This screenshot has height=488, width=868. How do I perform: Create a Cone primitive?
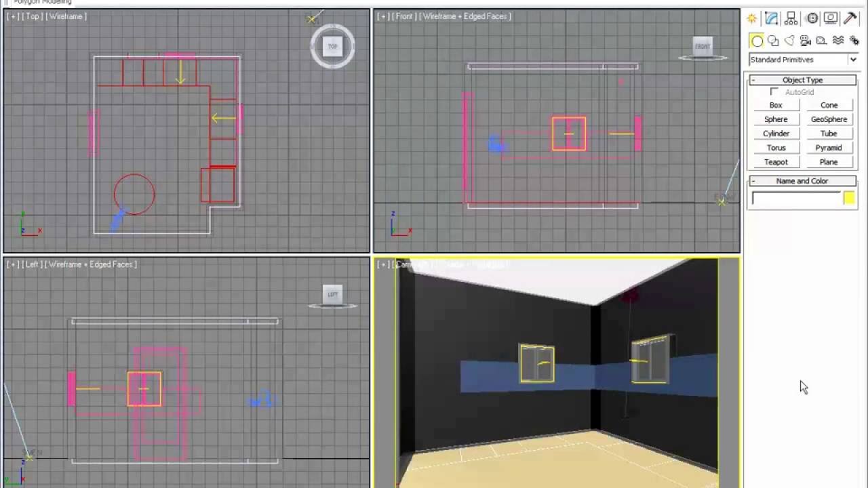[x=829, y=105]
